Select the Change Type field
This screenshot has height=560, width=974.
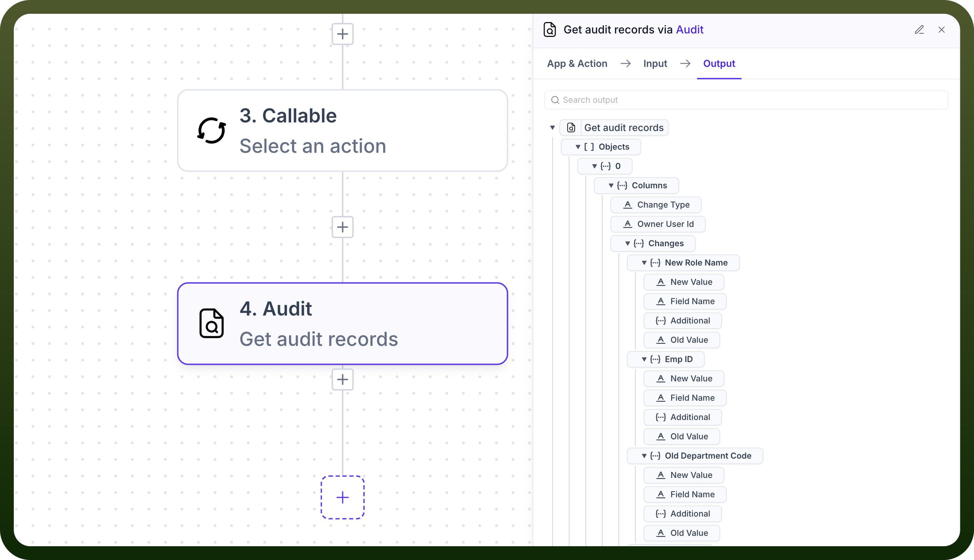click(x=656, y=204)
